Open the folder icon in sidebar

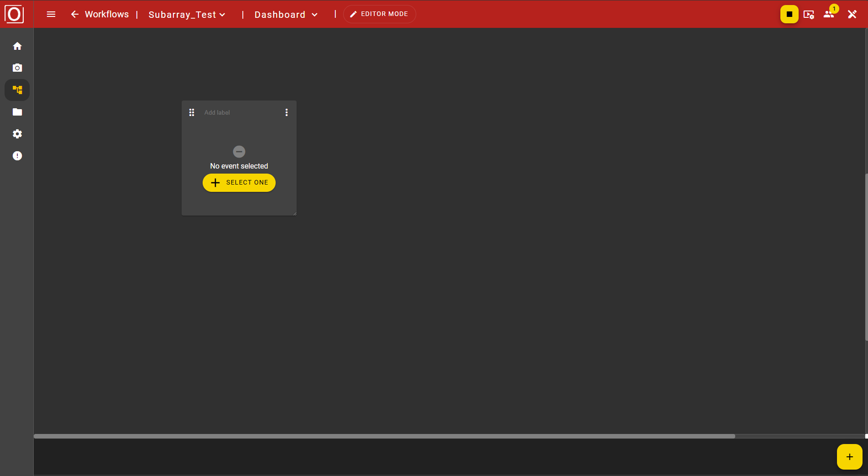pyautogui.click(x=17, y=112)
